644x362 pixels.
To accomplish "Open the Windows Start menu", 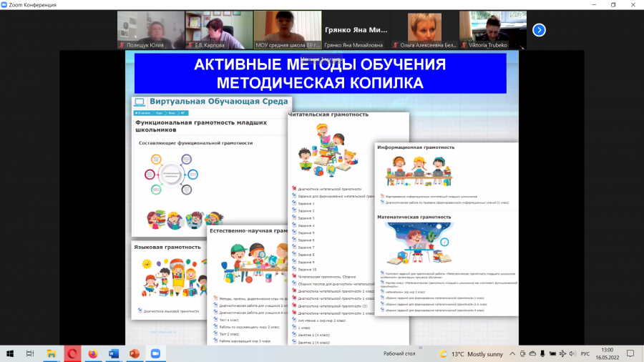I will [x=10, y=353].
